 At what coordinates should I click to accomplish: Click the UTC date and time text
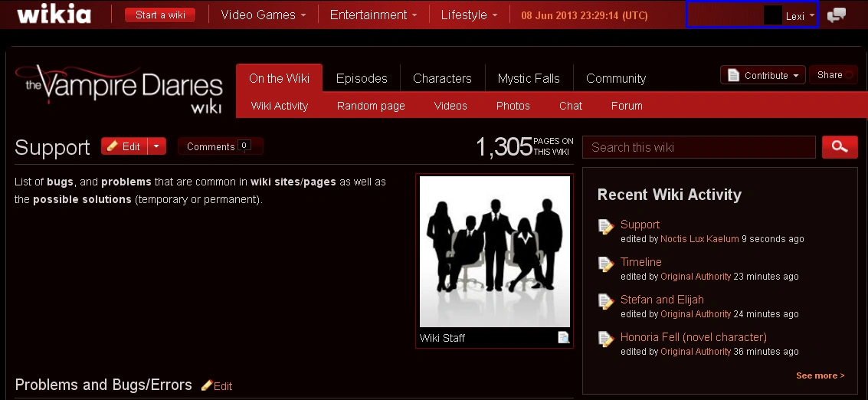click(x=585, y=15)
